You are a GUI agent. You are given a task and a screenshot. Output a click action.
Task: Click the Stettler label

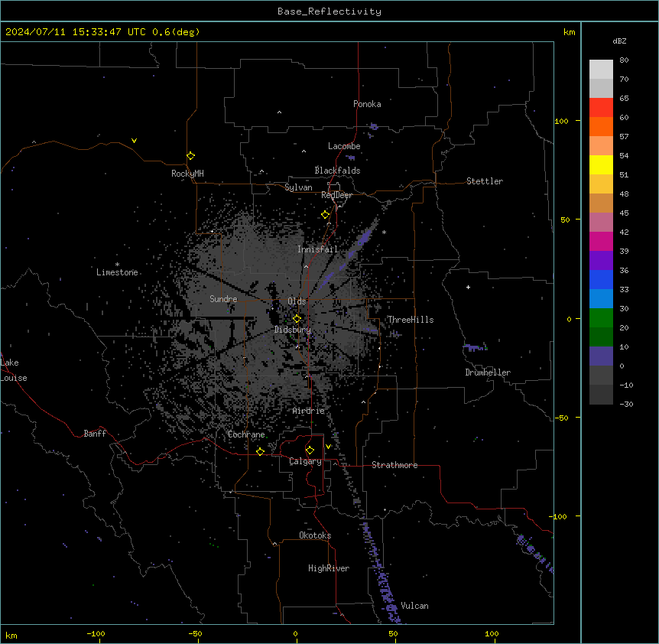click(x=485, y=181)
